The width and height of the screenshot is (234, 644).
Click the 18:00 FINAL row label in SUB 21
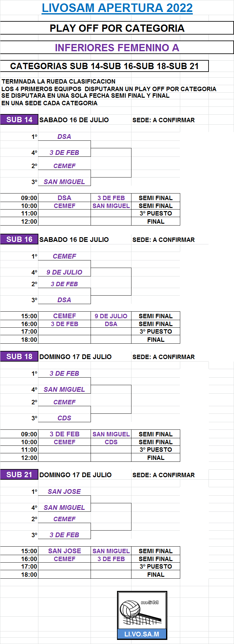[156, 575]
